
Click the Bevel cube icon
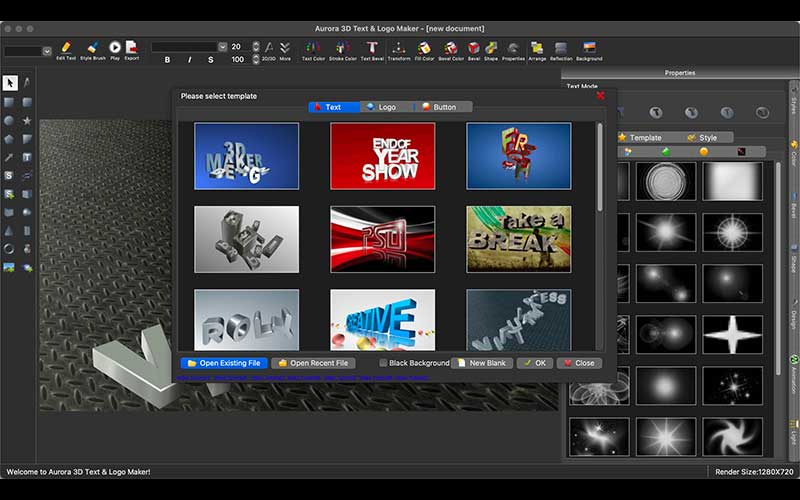474,51
